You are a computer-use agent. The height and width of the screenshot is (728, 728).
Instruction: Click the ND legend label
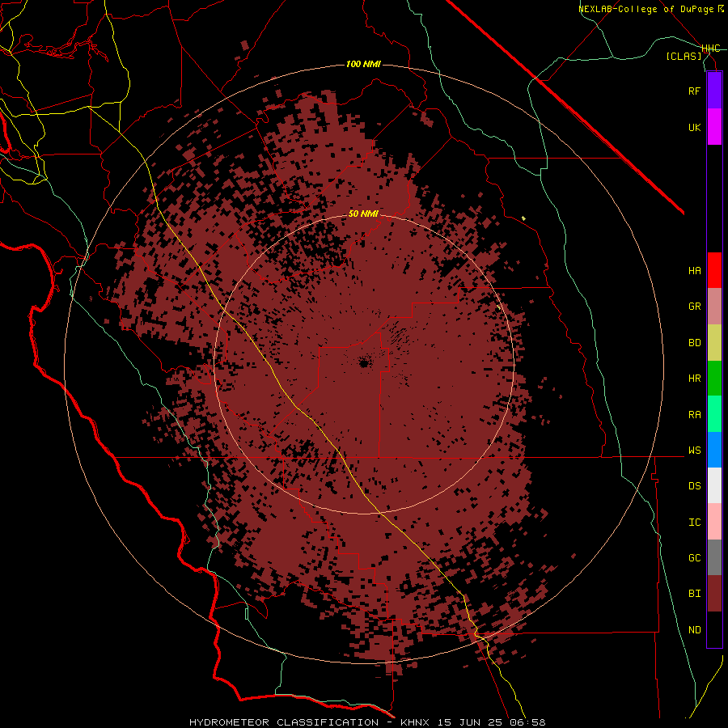pos(694,629)
